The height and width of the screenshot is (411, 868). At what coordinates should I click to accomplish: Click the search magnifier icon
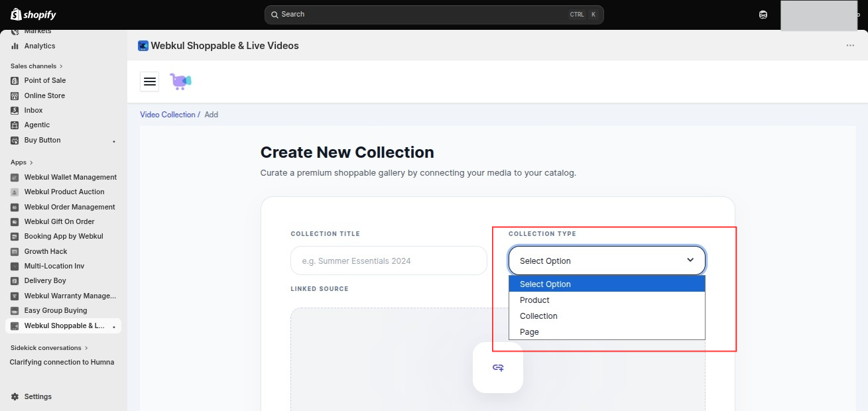pos(275,15)
